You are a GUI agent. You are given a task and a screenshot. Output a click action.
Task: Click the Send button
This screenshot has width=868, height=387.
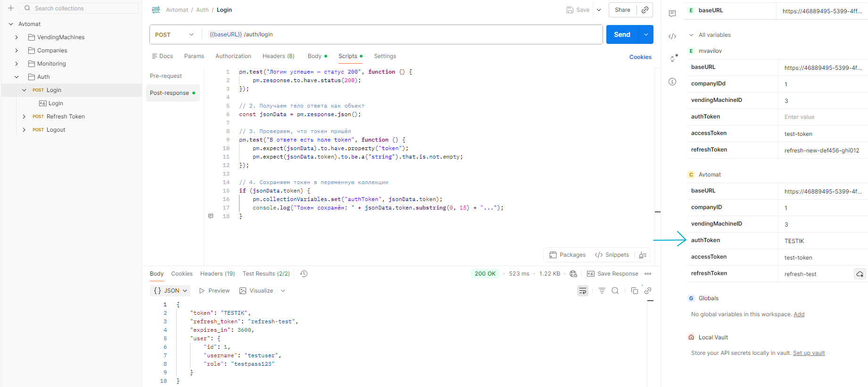point(622,34)
